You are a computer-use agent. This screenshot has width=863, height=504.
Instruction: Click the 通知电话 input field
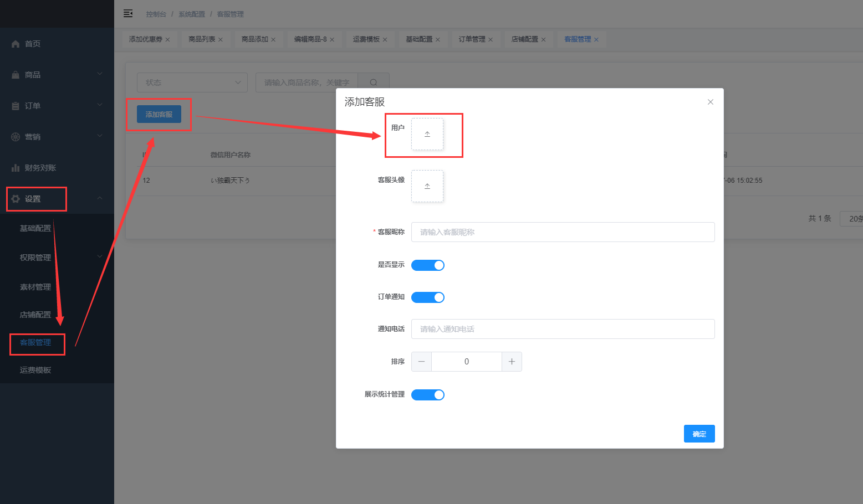tap(563, 329)
